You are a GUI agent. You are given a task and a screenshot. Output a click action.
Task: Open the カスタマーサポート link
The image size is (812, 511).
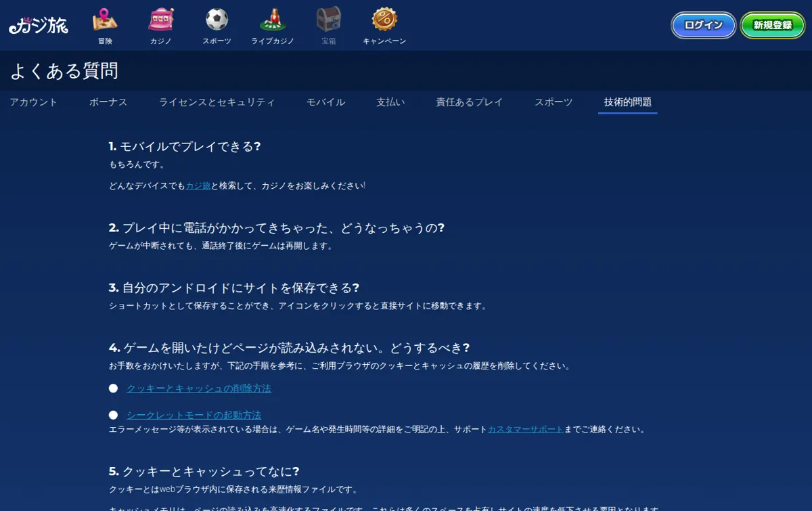point(526,429)
